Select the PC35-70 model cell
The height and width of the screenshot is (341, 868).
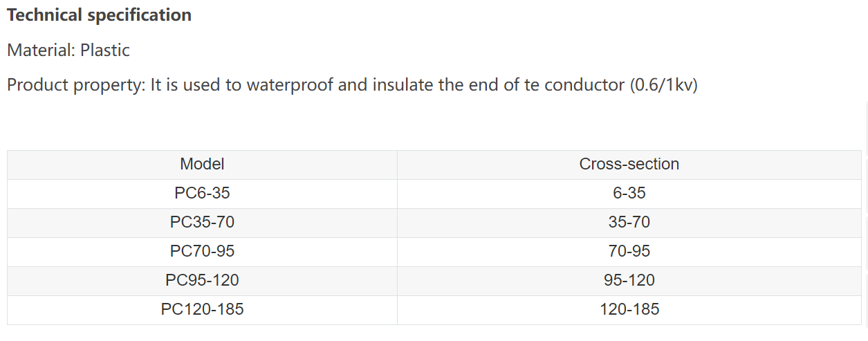(202, 223)
